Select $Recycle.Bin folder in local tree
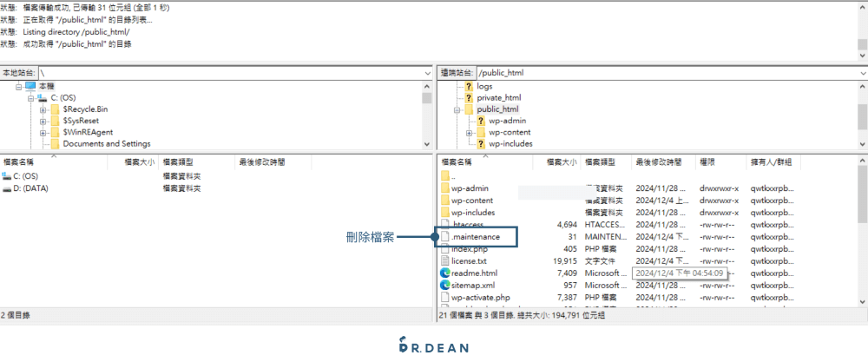868x362 pixels. click(85, 109)
